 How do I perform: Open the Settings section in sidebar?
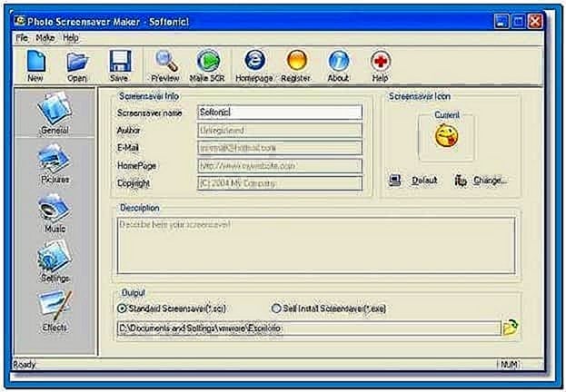point(55,262)
